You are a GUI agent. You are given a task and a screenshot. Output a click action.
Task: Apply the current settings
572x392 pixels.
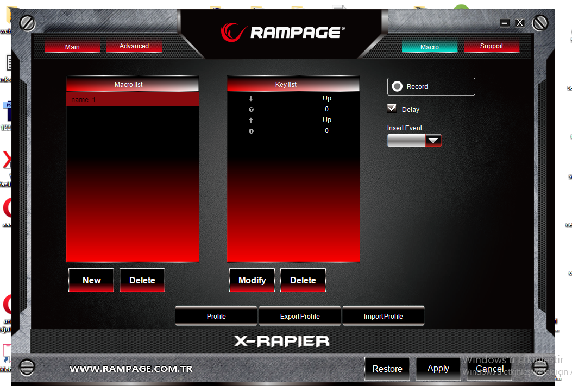coord(438,369)
